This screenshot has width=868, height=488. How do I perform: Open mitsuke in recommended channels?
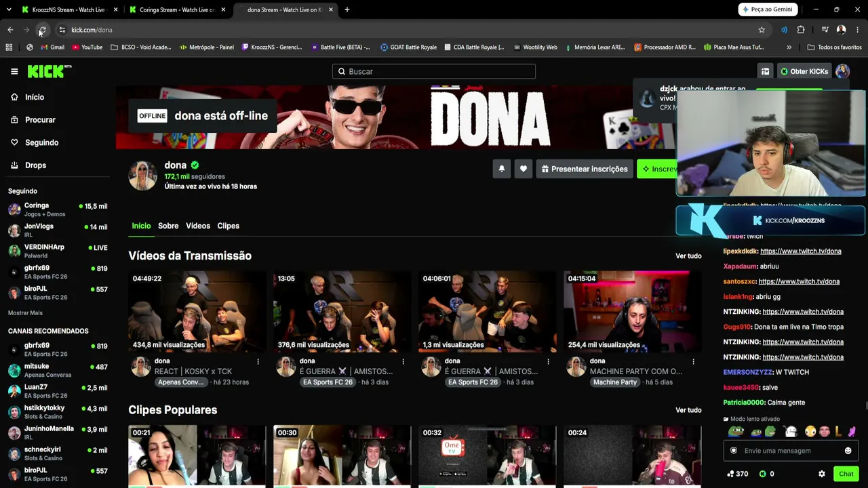click(x=58, y=371)
